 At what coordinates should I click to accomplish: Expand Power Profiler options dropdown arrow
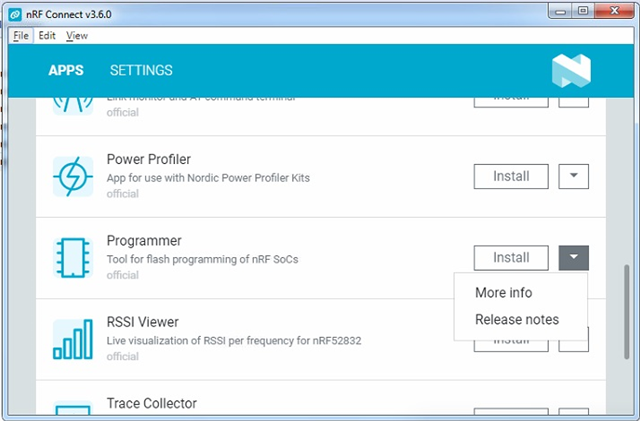pyautogui.click(x=573, y=176)
